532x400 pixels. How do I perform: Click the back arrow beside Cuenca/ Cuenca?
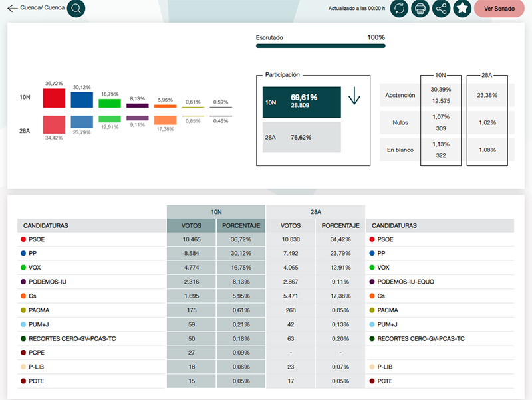pos(12,9)
